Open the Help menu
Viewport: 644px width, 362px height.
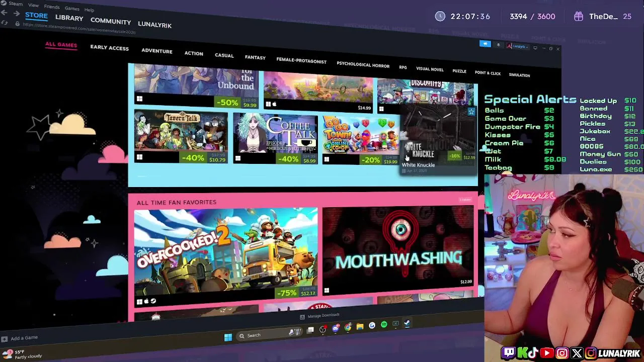click(89, 10)
